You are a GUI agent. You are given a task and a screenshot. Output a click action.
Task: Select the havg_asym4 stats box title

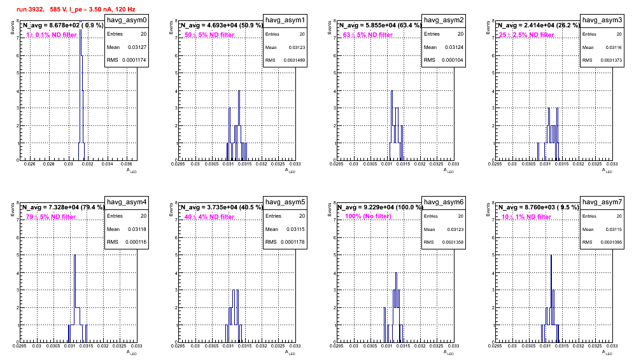coord(127,202)
